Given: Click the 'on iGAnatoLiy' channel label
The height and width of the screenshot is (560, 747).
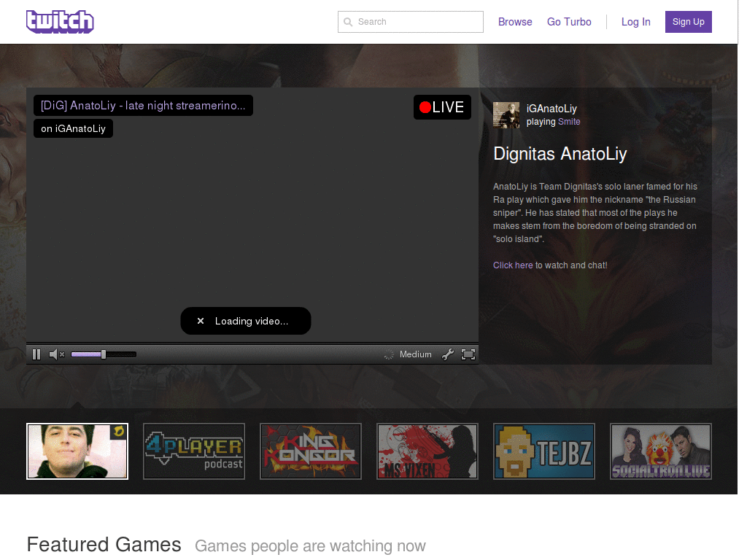Looking at the screenshot, I should [x=73, y=128].
